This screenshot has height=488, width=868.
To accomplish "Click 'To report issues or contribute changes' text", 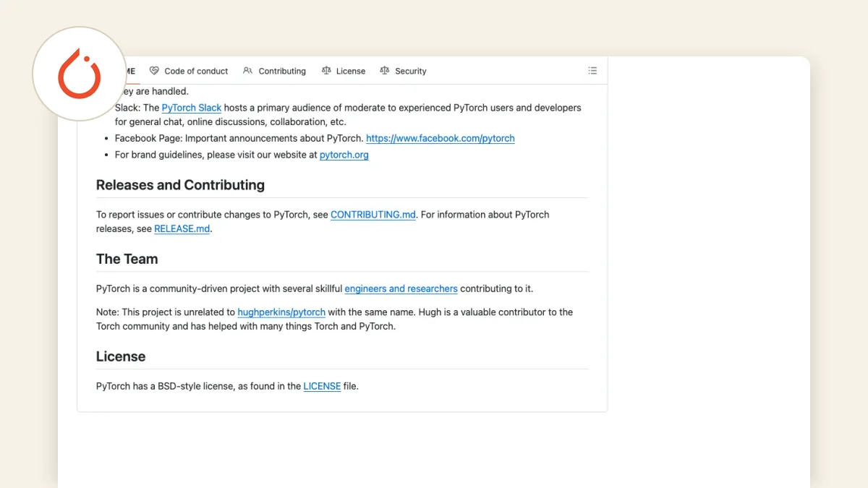I will coord(183,215).
